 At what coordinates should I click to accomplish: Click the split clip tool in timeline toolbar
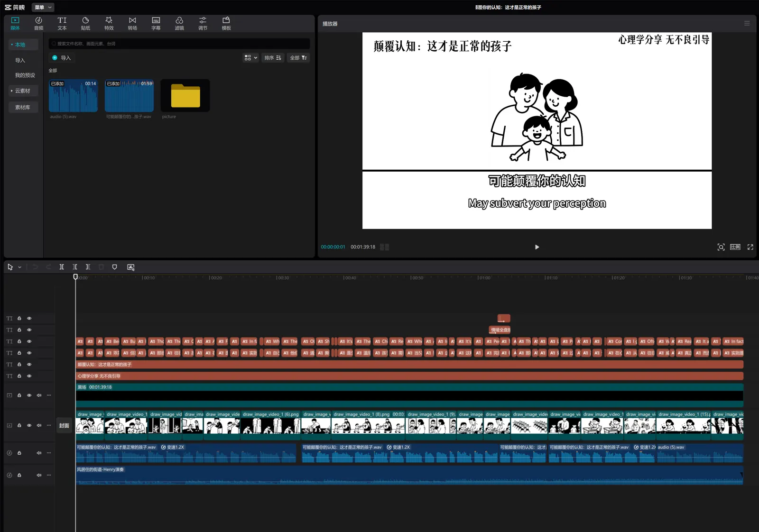[x=62, y=267]
